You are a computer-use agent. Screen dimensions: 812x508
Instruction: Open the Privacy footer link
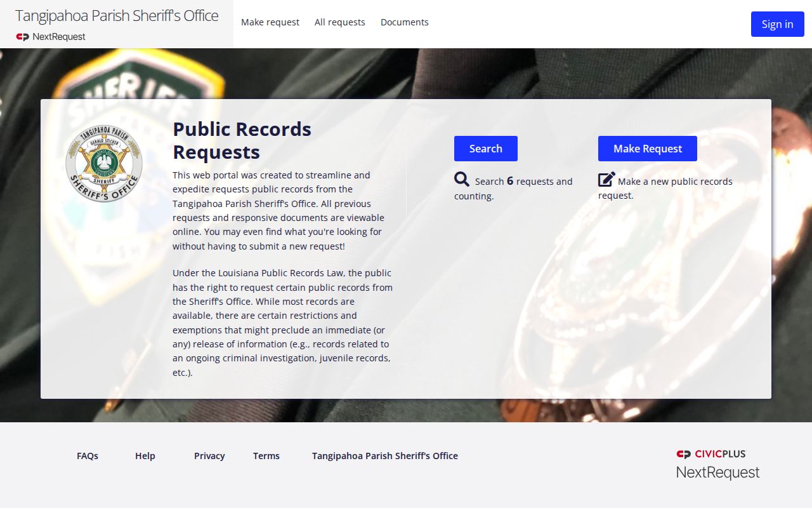coord(209,456)
